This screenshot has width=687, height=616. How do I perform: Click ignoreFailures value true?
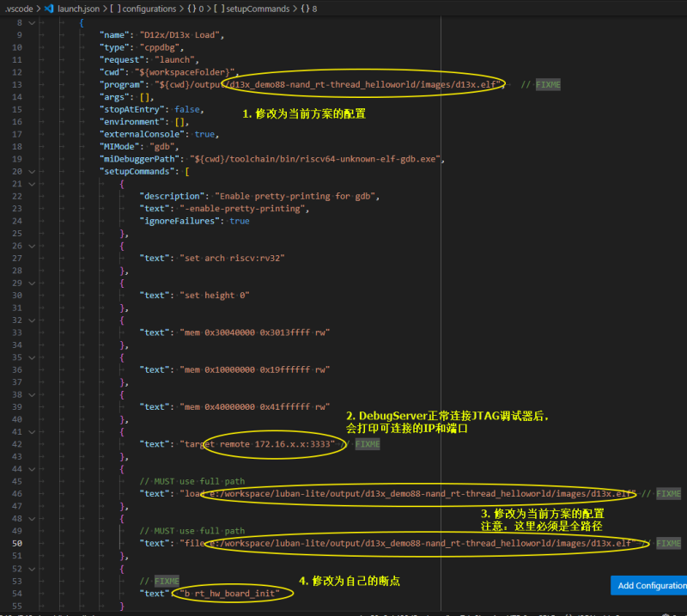coord(240,221)
